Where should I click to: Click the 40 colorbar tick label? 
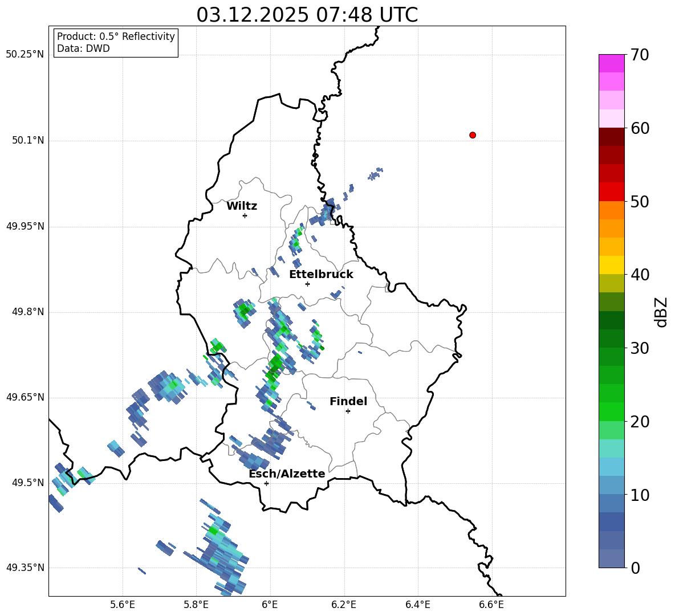coord(640,275)
